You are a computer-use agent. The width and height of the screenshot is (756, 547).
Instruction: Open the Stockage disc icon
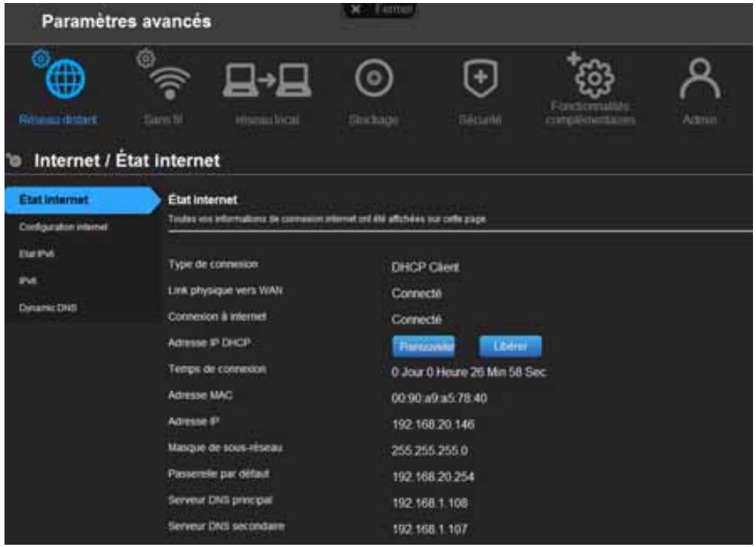[x=374, y=78]
